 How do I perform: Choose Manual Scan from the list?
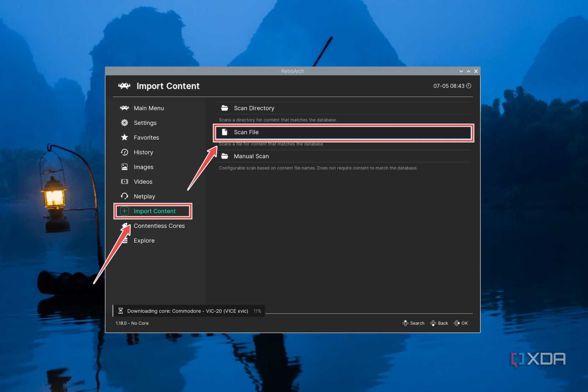click(x=251, y=156)
